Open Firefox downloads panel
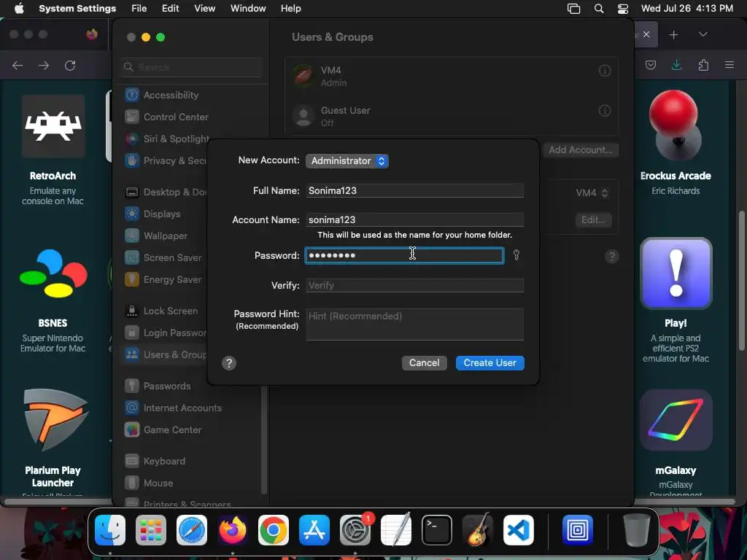The width and height of the screenshot is (747, 560). point(676,65)
